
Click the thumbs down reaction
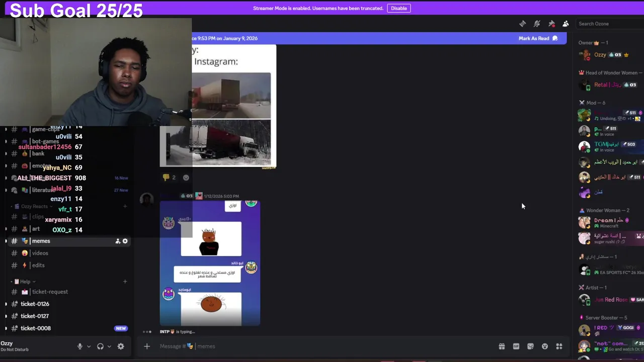pos(169,177)
